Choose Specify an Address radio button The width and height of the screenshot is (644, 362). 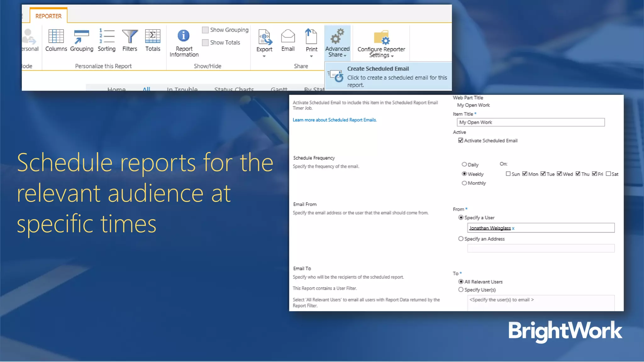(461, 239)
